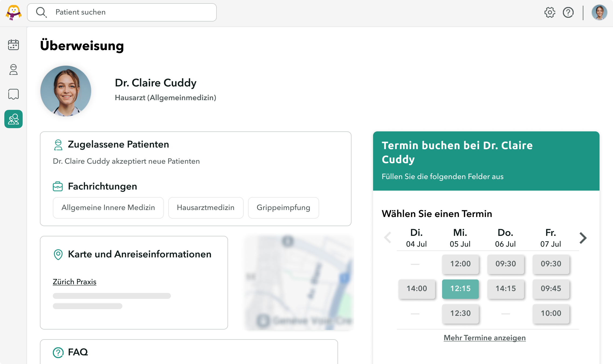This screenshot has height=364, width=613.
Task: Click the FAQ question mark icon
Action: point(58,352)
